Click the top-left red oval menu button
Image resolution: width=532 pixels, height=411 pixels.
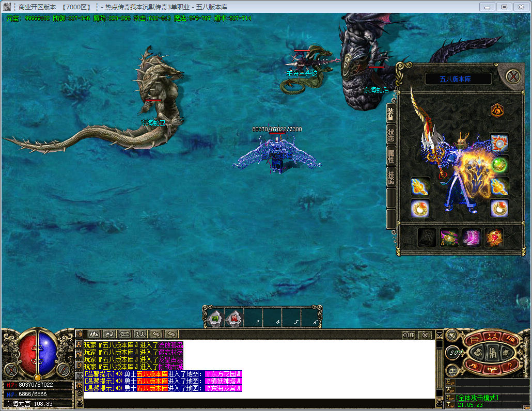[x=475, y=339]
